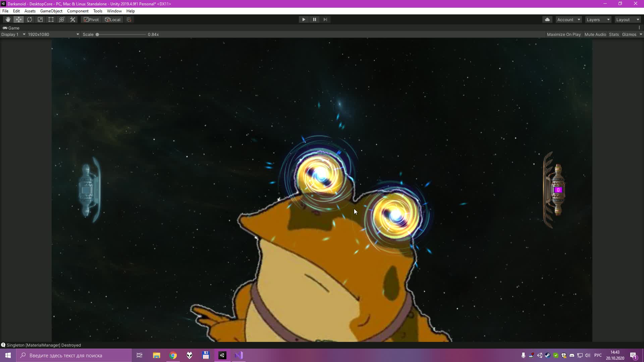Select the Rect transform tool
Image resolution: width=644 pixels, height=362 pixels.
pyautogui.click(x=51, y=19)
